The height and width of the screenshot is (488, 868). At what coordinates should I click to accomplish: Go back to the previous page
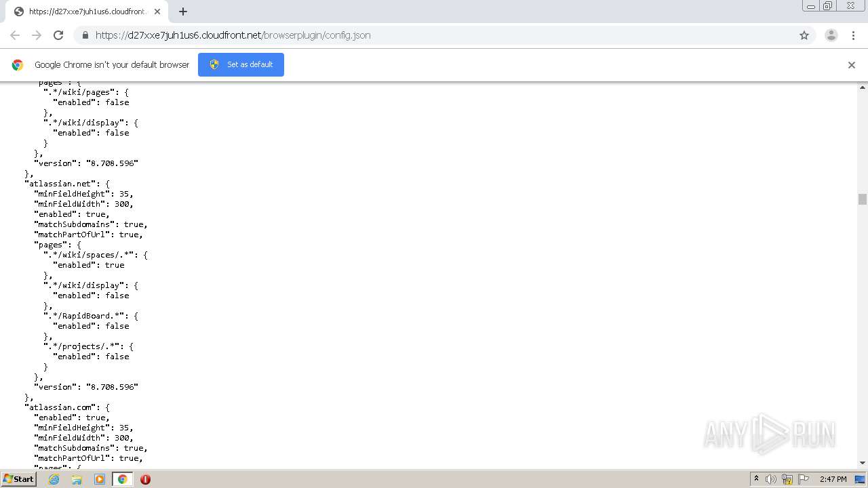(15, 35)
